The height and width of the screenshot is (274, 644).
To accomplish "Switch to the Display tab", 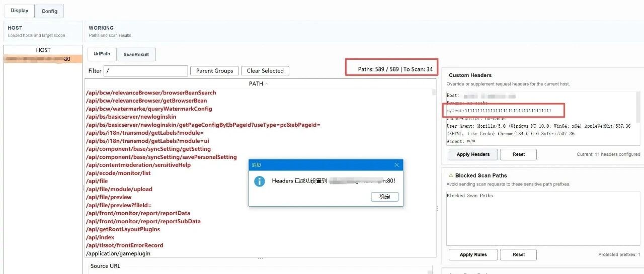I will click(20, 11).
